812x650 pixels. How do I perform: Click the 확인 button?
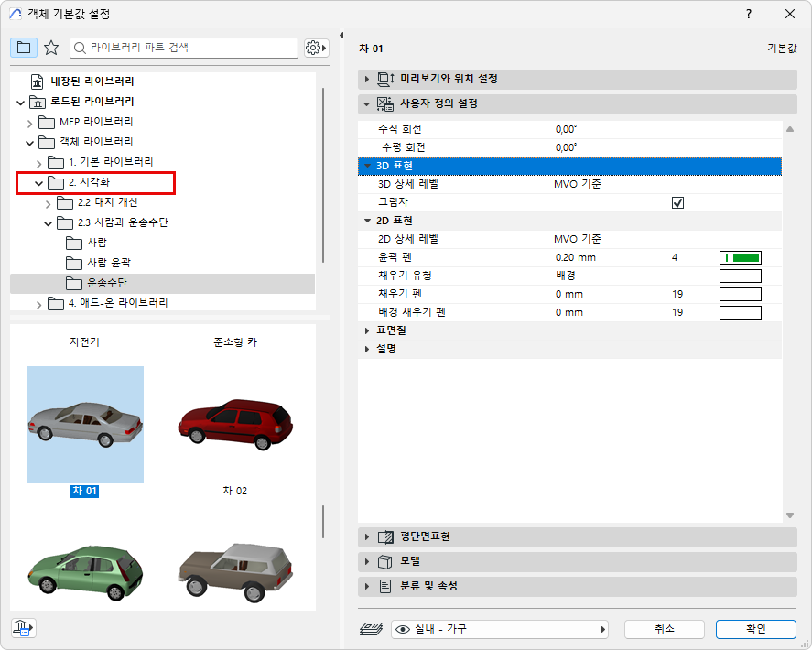pyautogui.click(x=756, y=629)
